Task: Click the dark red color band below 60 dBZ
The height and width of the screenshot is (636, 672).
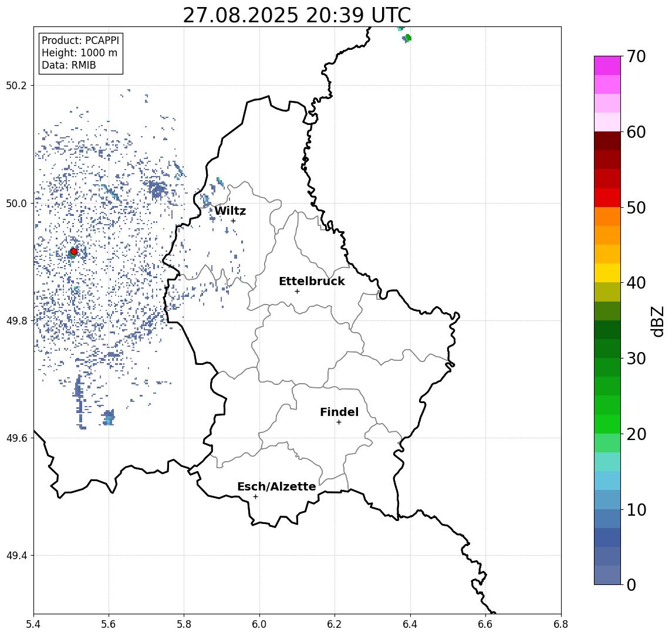Action: click(607, 141)
